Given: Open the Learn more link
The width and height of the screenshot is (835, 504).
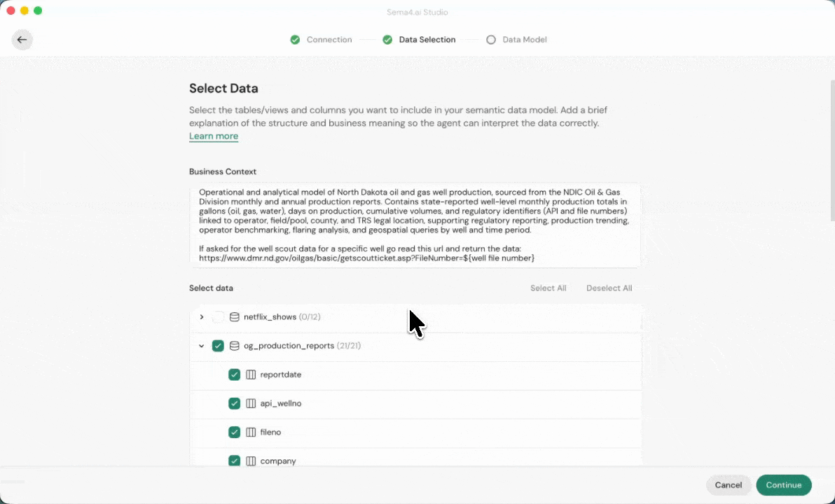Looking at the screenshot, I should click(214, 136).
